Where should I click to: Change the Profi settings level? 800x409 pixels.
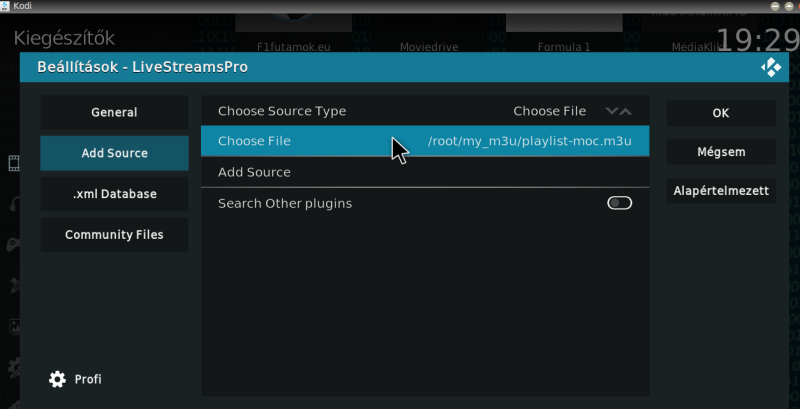(75, 379)
